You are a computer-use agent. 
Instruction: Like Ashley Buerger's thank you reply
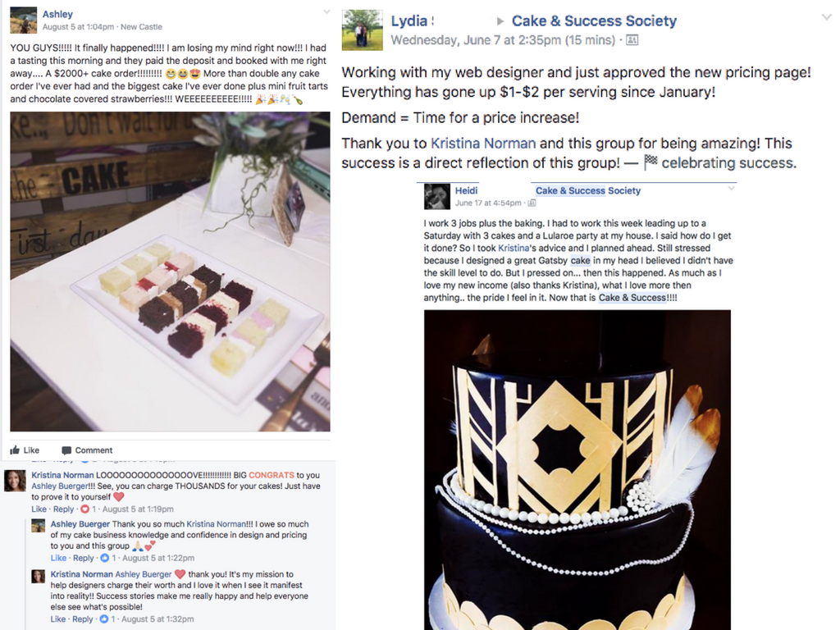(58, 558)
